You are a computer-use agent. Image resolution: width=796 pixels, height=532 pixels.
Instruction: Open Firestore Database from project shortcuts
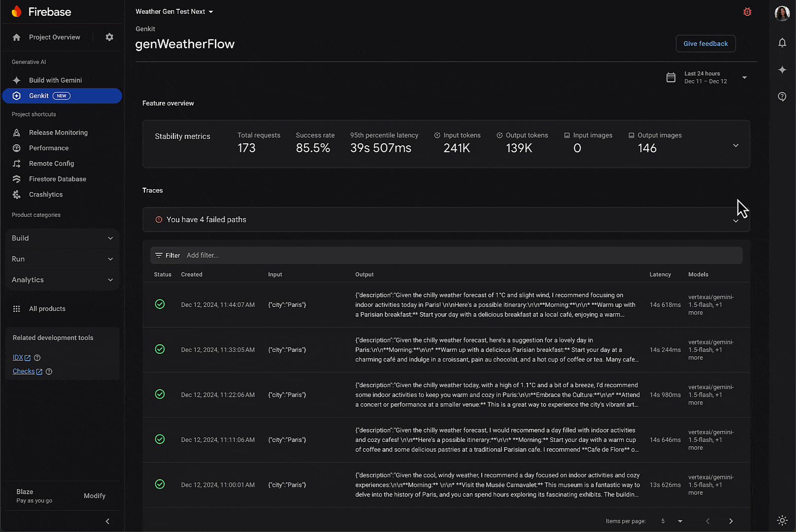57,179
